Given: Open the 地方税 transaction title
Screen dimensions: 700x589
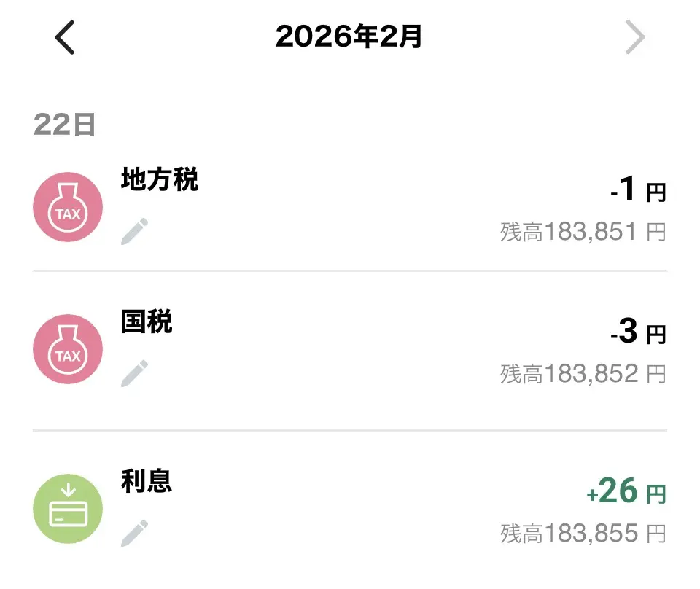Looking at the screenshot, I should click(160, 179).
